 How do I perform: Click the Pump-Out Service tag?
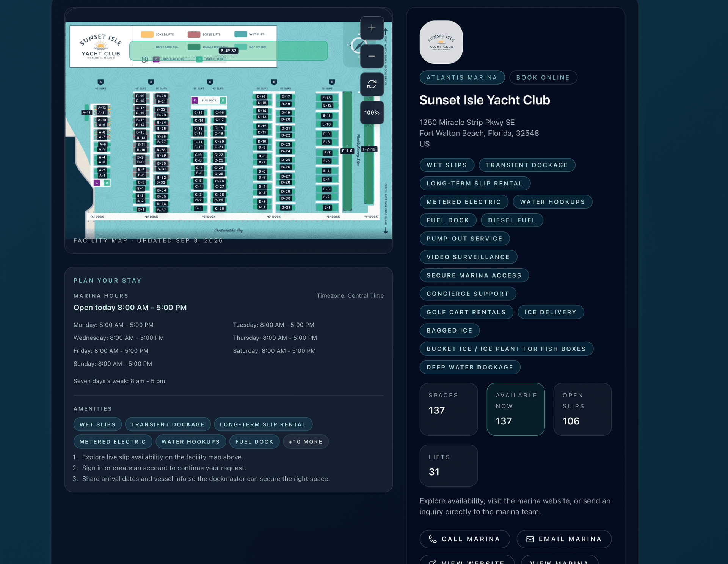464,239
